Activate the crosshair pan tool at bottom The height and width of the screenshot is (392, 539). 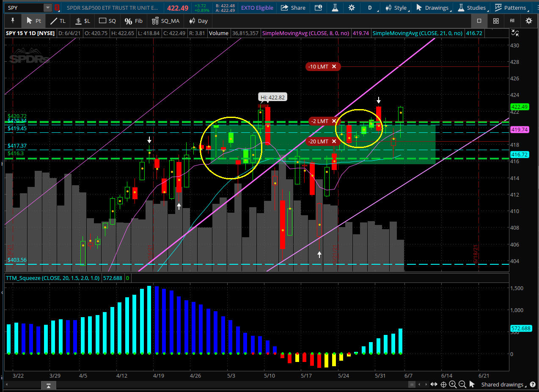point(443,384)
